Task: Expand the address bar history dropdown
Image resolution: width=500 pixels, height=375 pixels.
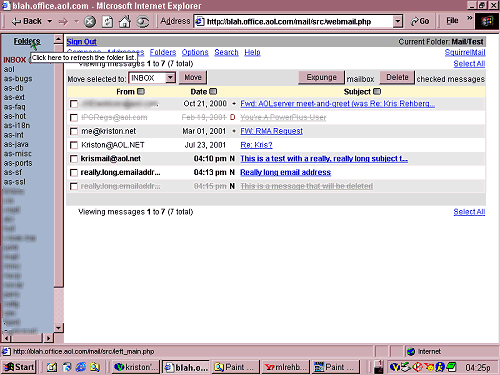Action: click(x=397, y=22)
